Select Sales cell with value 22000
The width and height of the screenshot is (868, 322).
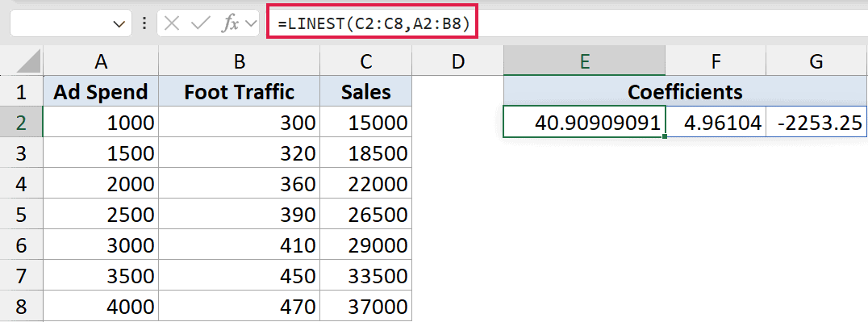click(366, 183)
